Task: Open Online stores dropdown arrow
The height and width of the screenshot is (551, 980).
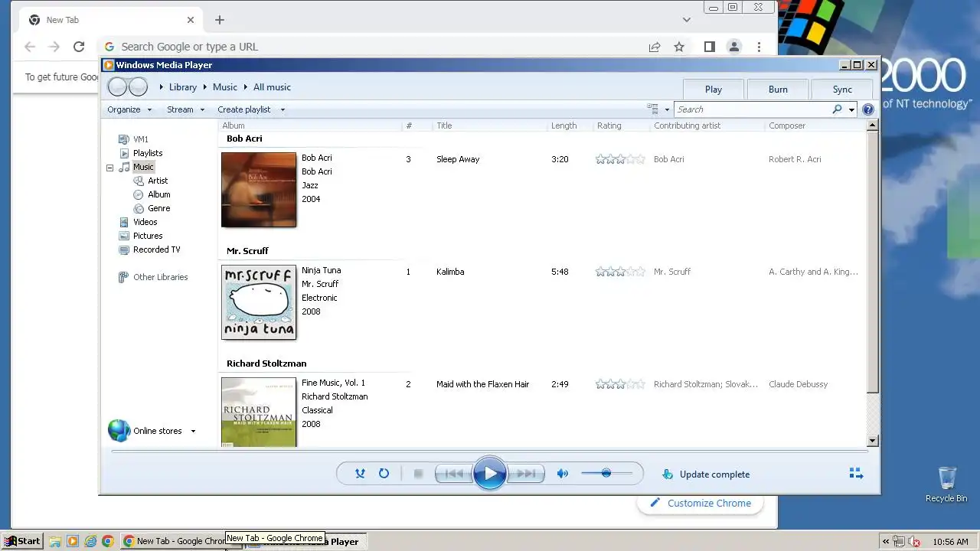Action: [193, 431]
